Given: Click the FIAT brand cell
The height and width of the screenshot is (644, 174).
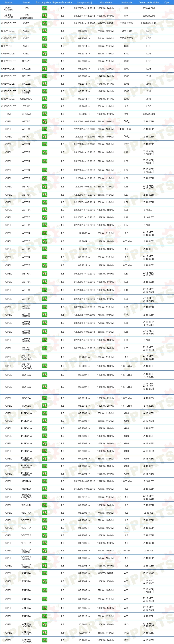Looking at the screenshot, I should click(8, 114).
